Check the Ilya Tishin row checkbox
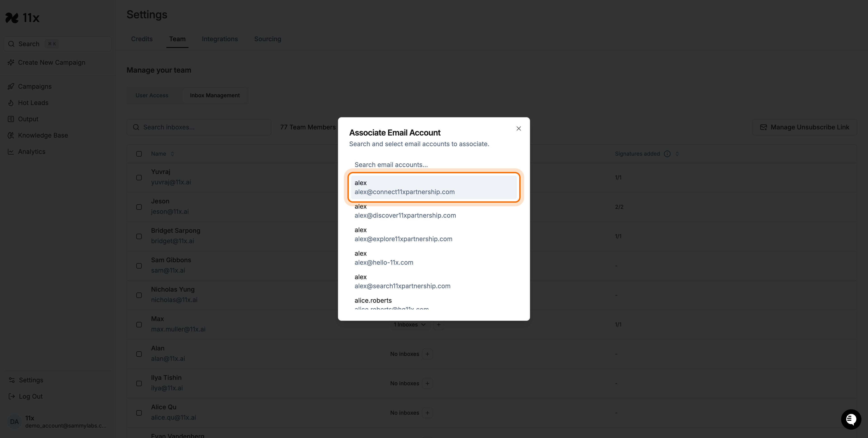This screenshot has height=438, width=868. pyautogui.click(x=139, y=383)
